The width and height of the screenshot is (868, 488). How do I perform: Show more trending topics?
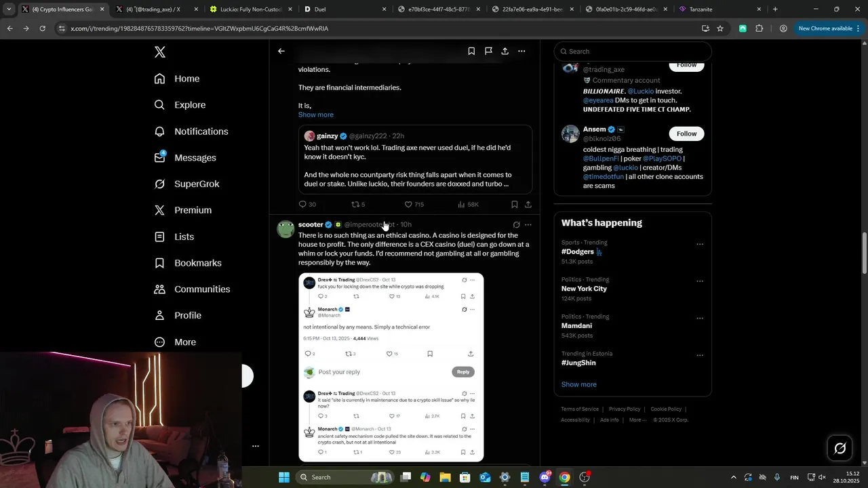tap(579, 384)
